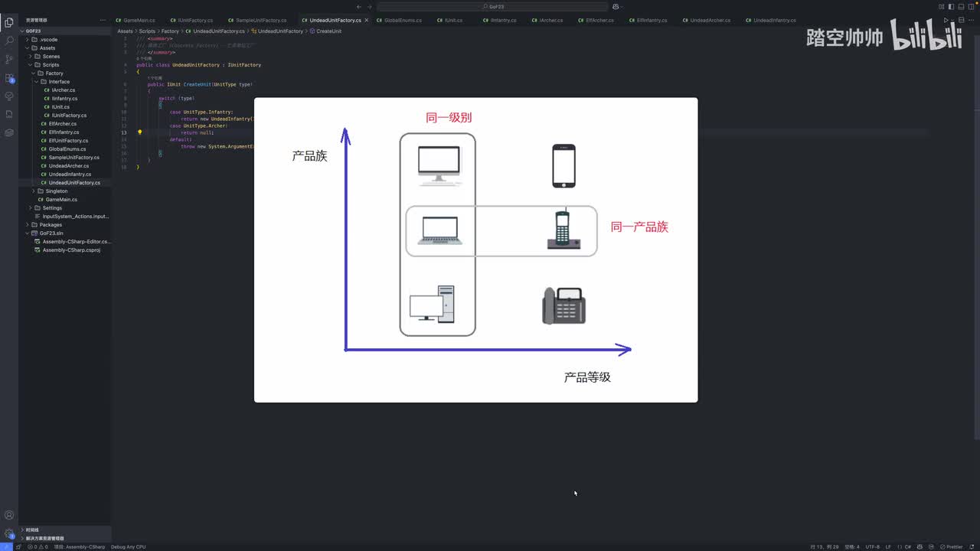980x551 pixels.
Task: Click the Run code play button
Action: click(946, 20)
